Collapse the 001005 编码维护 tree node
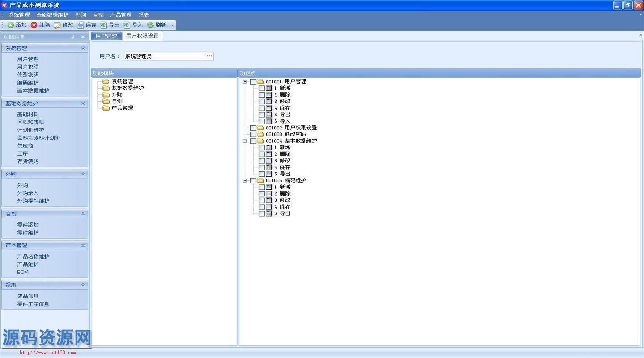Image resolution: width=644 pixels, height=358 pixels. click(245, 181)
